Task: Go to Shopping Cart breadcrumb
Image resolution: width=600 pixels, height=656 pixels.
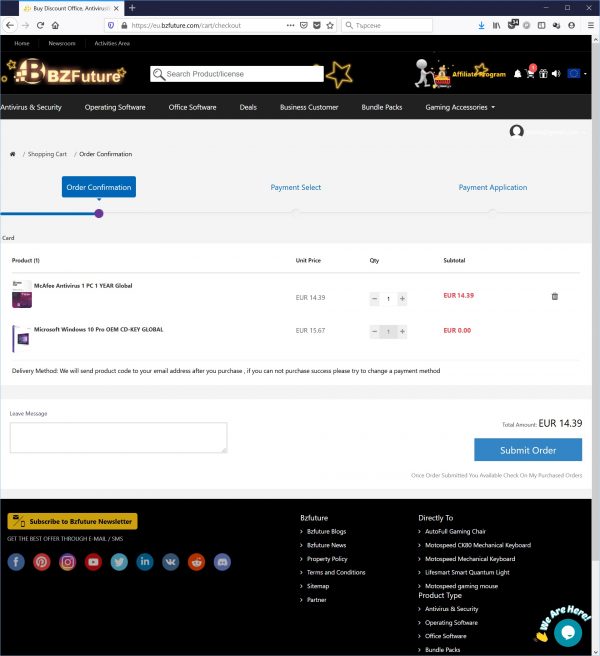Action: coord(47,154)
